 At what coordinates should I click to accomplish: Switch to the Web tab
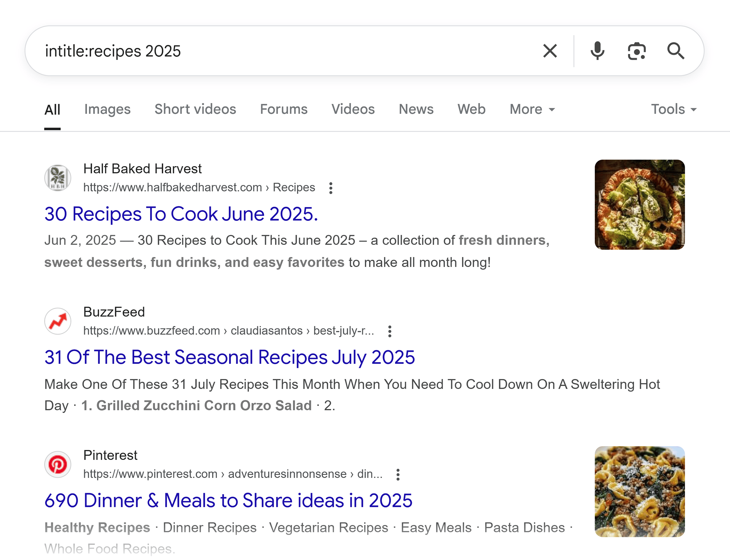coord(472,109)
